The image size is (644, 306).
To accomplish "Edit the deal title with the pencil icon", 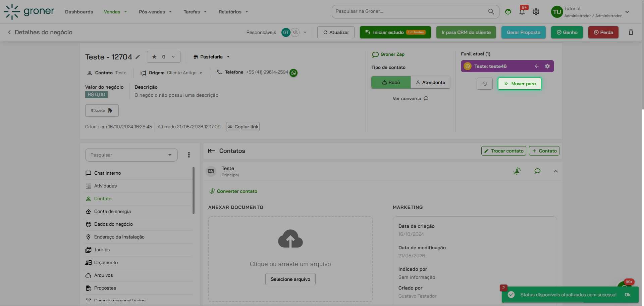I will 138,57.
